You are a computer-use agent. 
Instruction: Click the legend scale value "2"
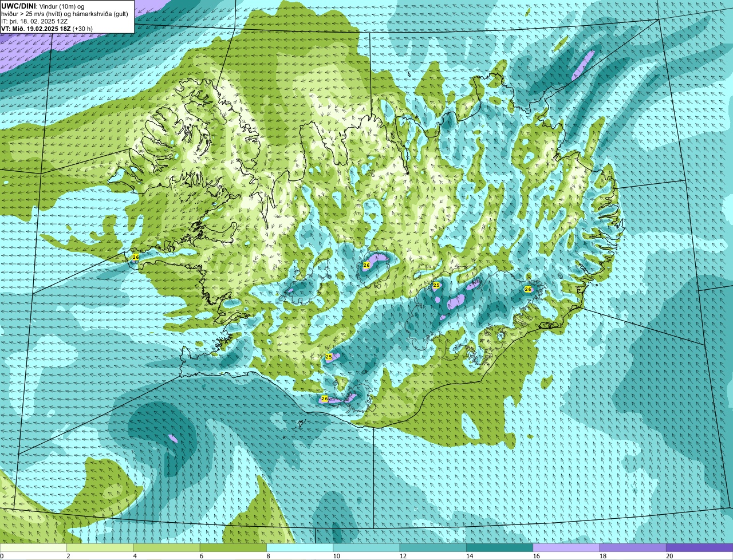pos(68,556)
